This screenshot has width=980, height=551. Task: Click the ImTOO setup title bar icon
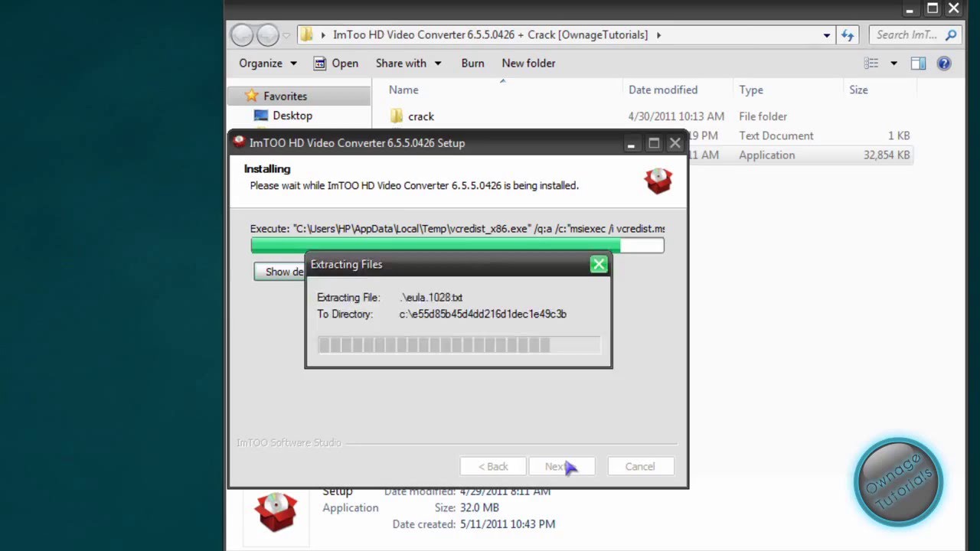pos(239,142)
